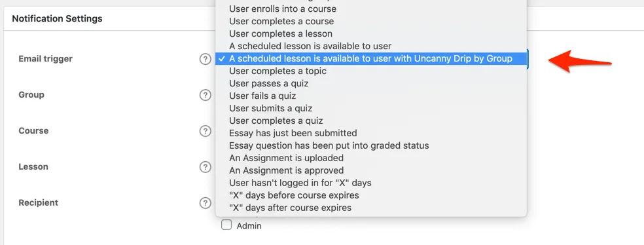Open help icon beside Lesson
Image resolution: width=644 pixels, height=245 pixels.
205,167
